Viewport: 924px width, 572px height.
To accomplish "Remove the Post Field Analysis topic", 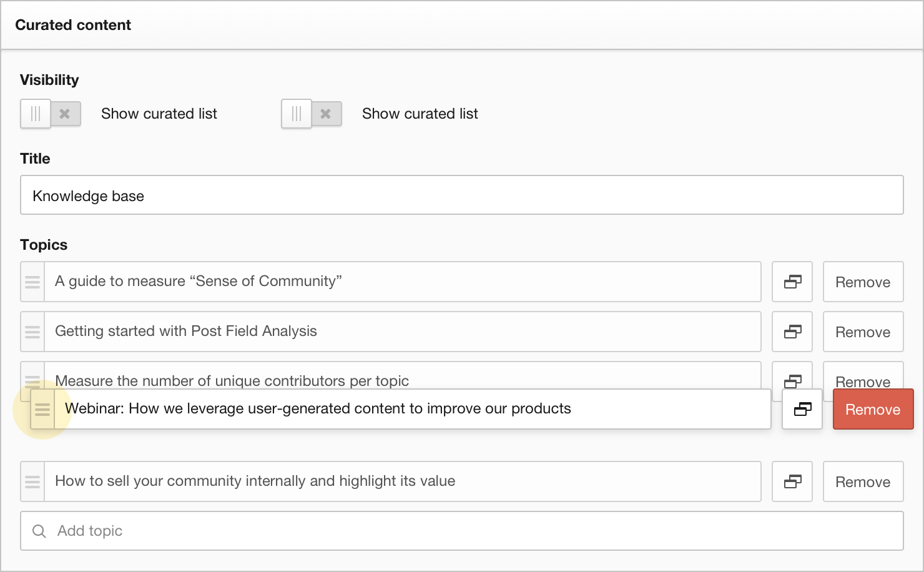I will (x=863, y=332).
